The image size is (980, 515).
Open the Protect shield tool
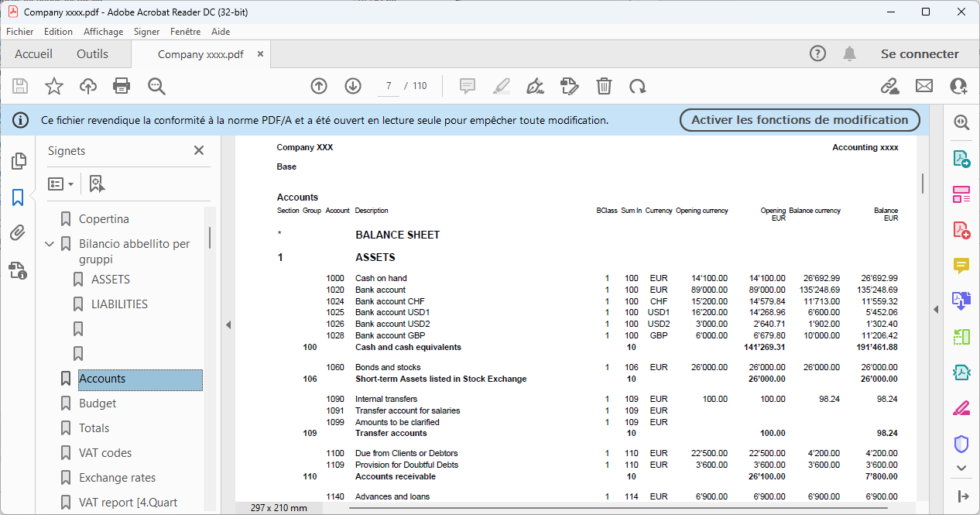tap(961, 444)
